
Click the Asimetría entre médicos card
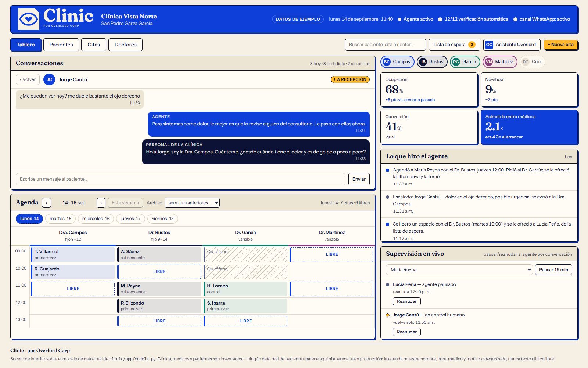[529, 127]
